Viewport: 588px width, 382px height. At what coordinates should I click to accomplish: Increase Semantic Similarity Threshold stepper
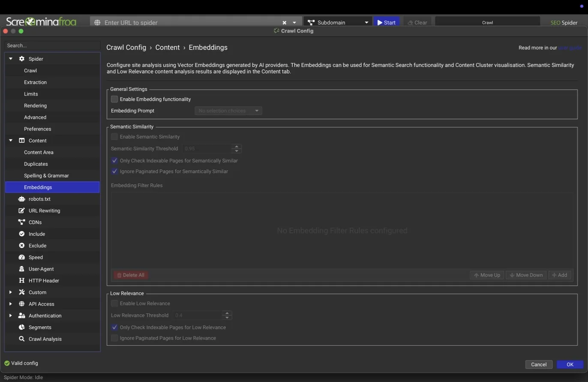(237, 146)
